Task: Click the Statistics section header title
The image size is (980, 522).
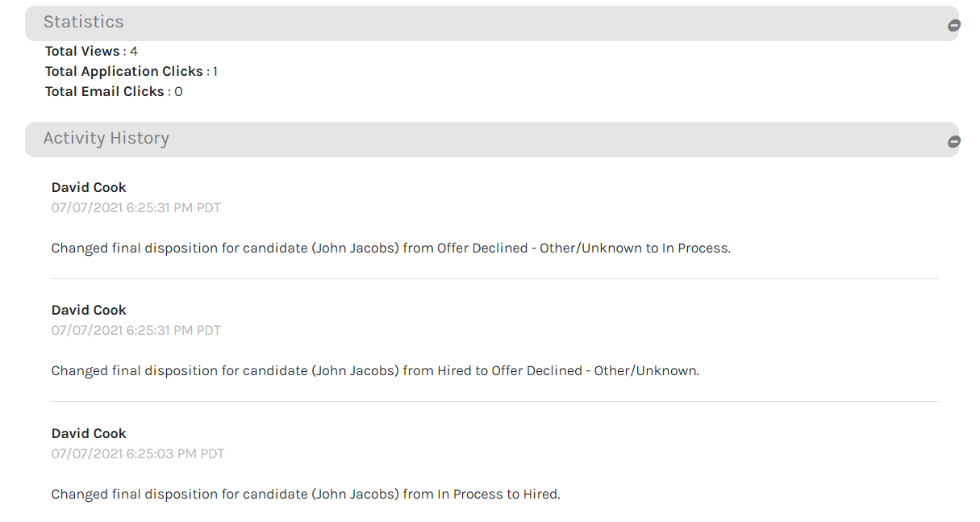Action: 83,23
